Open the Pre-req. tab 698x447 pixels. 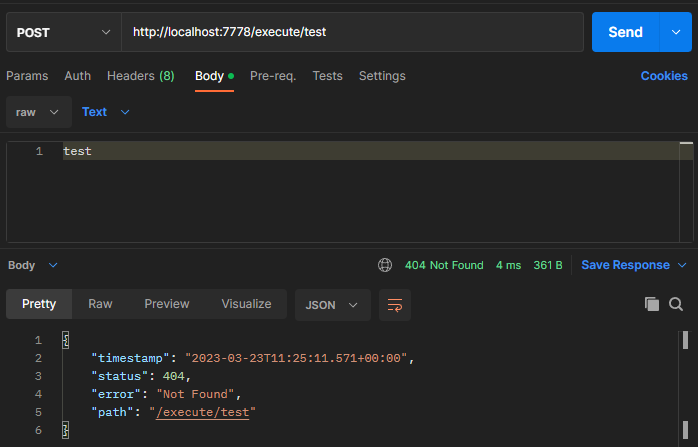point(273,76)
